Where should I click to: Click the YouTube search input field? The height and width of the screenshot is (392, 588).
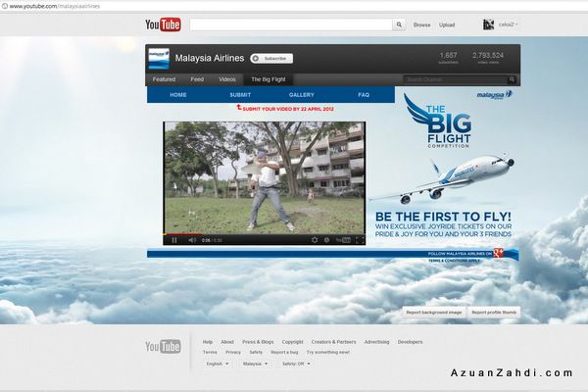point(291,24)
